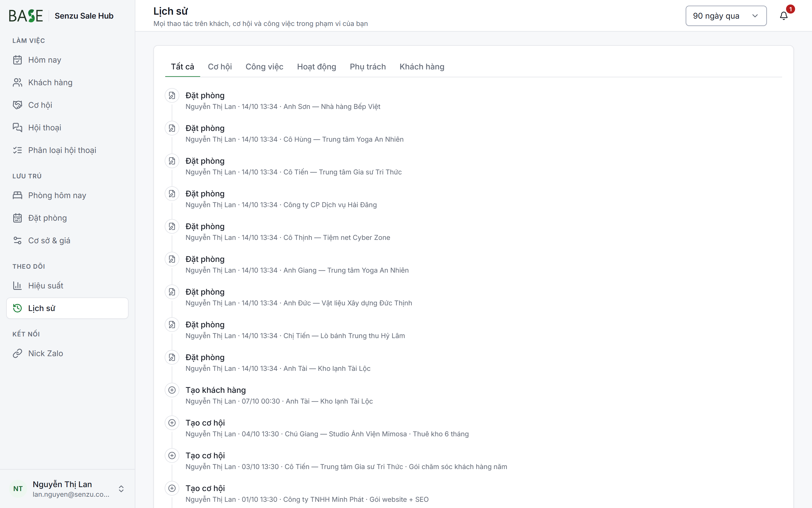
Task: Switch to the Khách hàng tab
Action: pos(422,67)
